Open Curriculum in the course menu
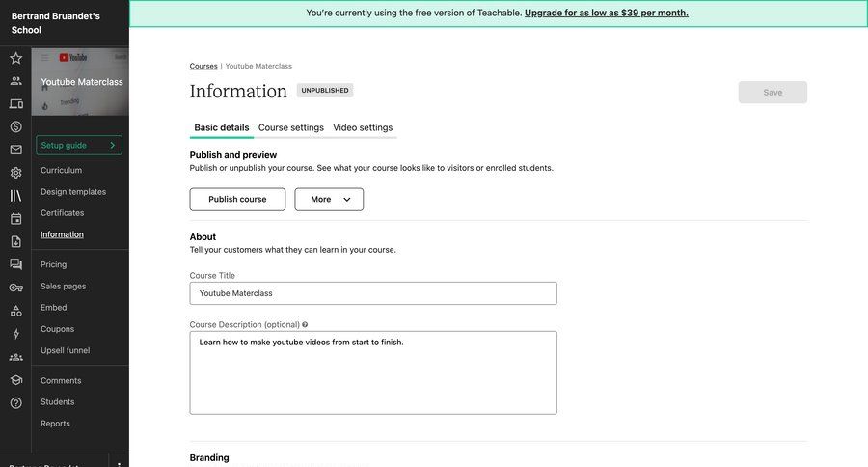The image size is (868, 467). [61, 170]
